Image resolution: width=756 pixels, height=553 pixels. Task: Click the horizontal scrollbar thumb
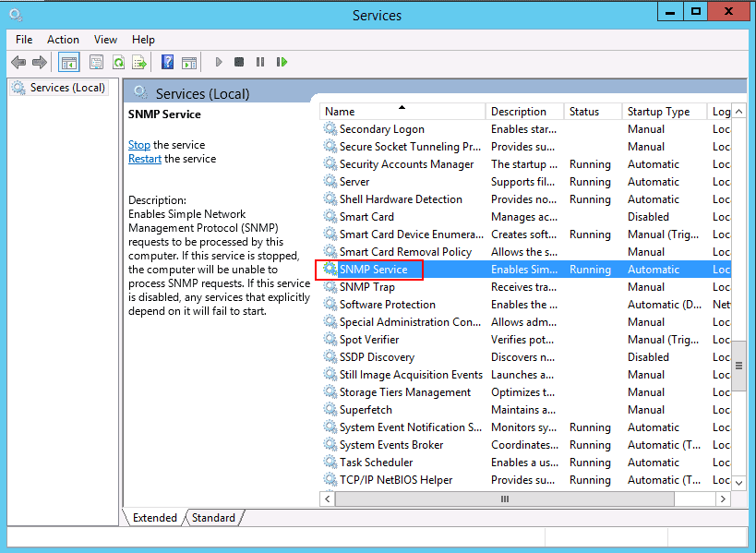(504, 499)
